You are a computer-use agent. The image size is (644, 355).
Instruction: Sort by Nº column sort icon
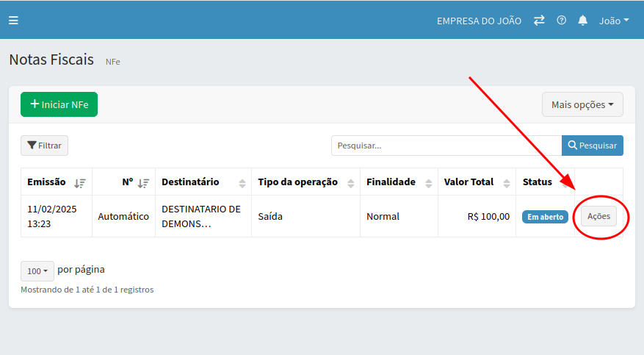pyautogui.click(x=143, y=182)
